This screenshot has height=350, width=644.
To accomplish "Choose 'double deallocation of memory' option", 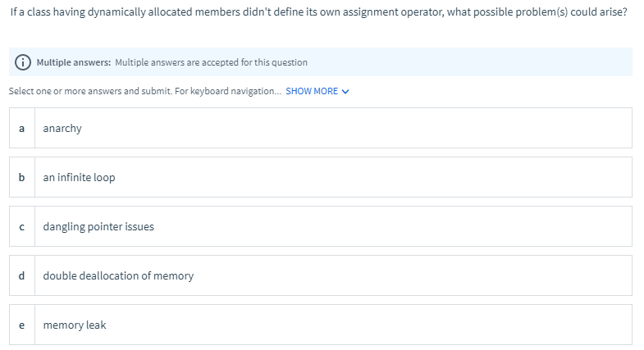I will point(118,276).
